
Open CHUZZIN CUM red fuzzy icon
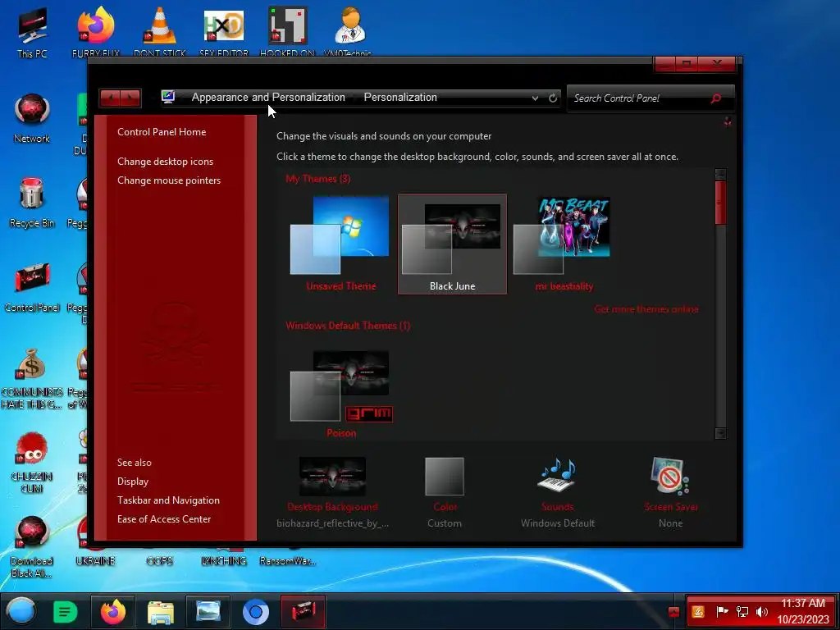[x=32, y=463]
